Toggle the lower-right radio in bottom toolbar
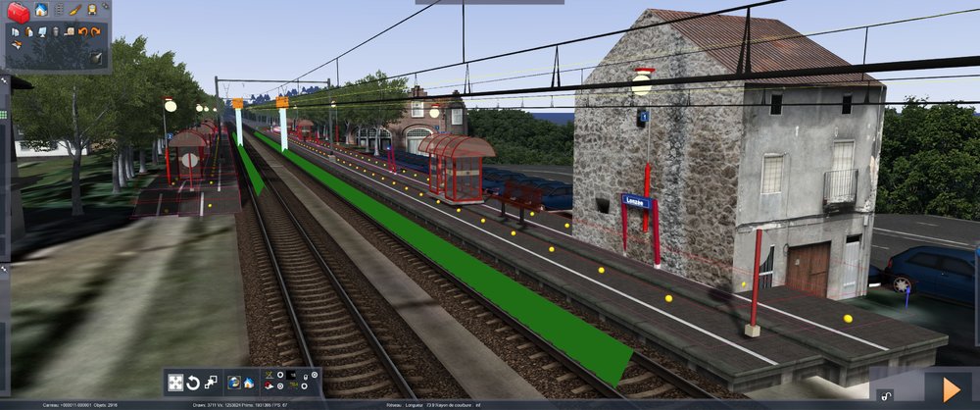Image resolution: width=980 pixels, height=410 pixels. 305,385
